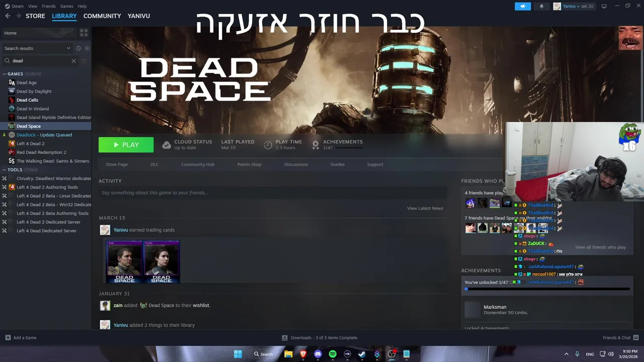Select Deadlock - Update Queued entry

(x=45, y=135)
